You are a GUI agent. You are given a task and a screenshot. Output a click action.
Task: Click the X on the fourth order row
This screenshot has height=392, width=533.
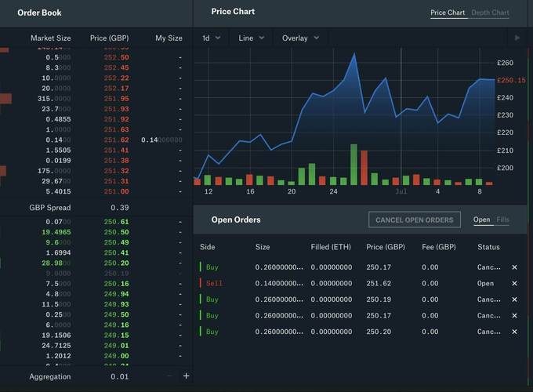click(x=514, y=316)
